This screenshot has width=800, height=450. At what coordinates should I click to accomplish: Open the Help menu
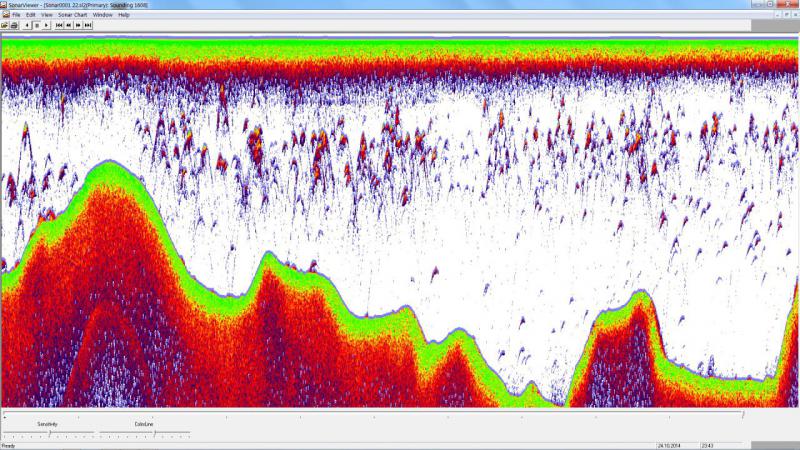click(124, 15)
